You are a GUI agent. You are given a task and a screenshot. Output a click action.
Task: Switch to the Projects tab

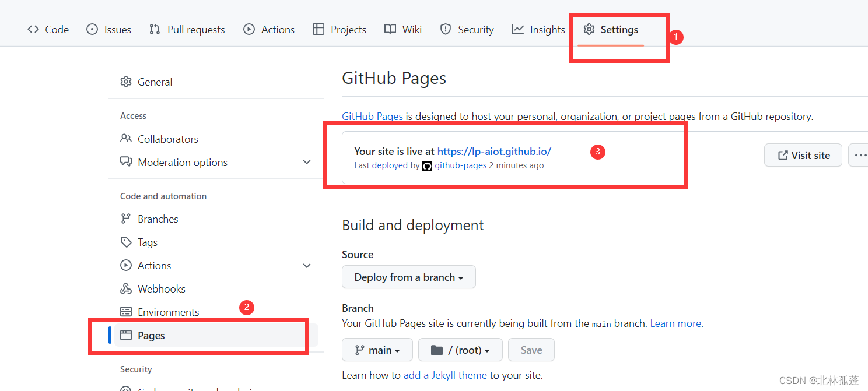click(339, 29)
